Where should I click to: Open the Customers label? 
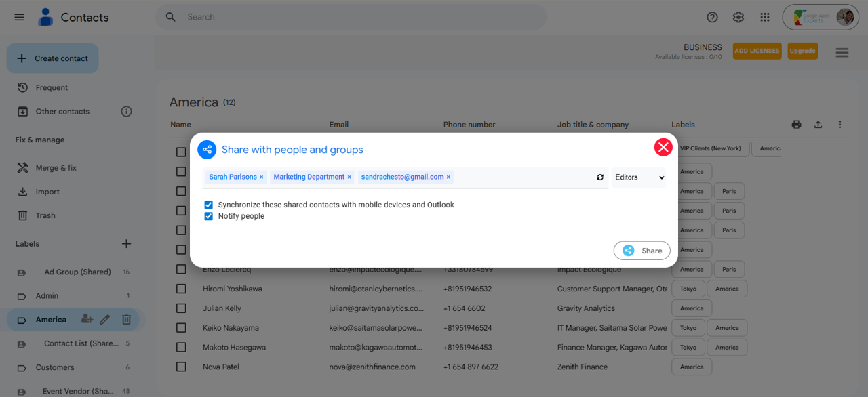tap(55, 367)
